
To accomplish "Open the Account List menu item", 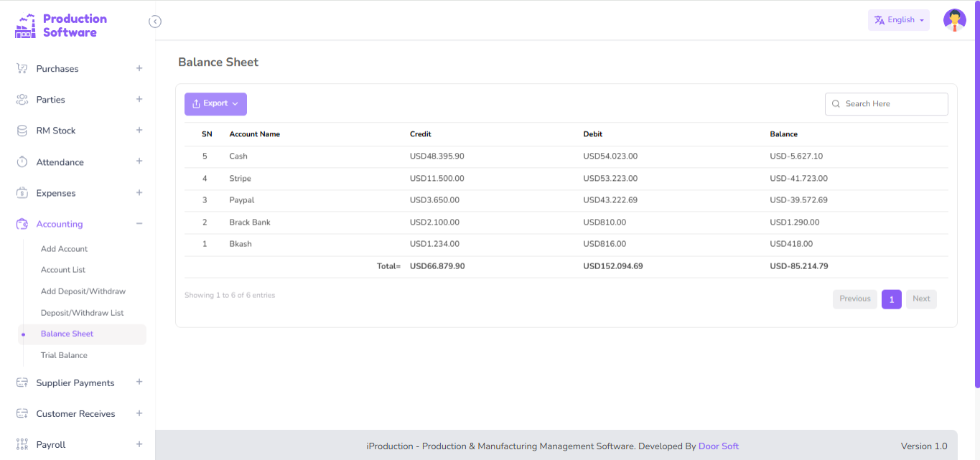I will click(62, 269).
